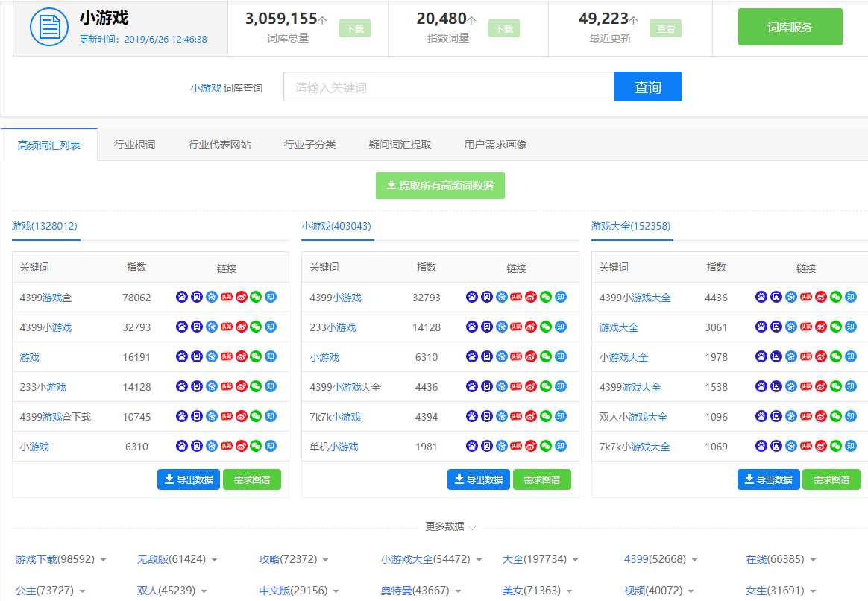This screenshot has height=601, width=868.
Task: Click the mobile phone icon in the 4399游戏大全 row
Action: point(777,386)
